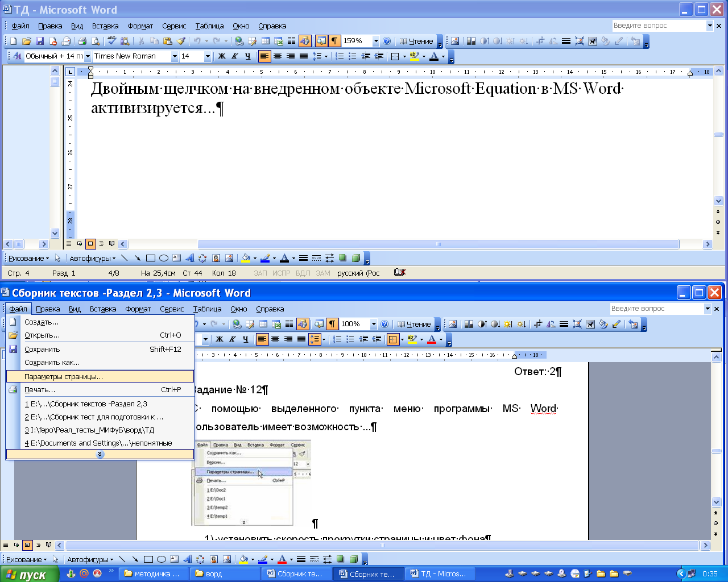Click More Contrast in the Сборник picture toolbar
The height and width of the screenshot is (582, 728).
click(482, 324)
